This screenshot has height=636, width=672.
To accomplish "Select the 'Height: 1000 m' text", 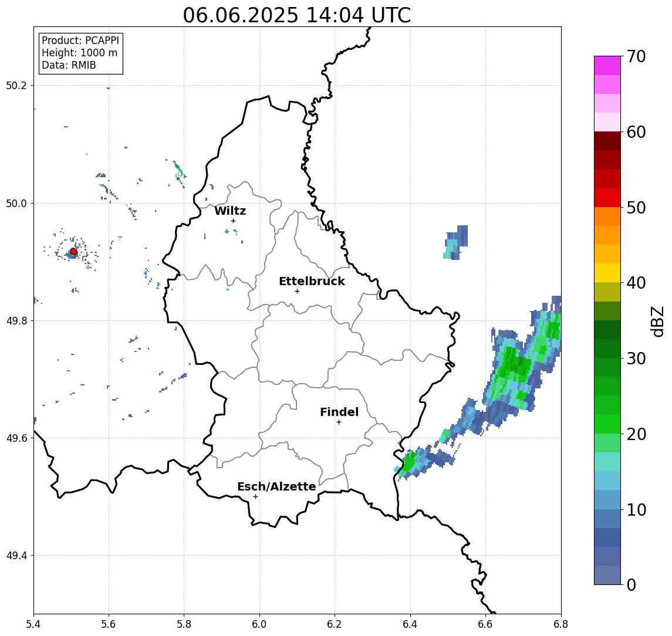I will 79,53.
